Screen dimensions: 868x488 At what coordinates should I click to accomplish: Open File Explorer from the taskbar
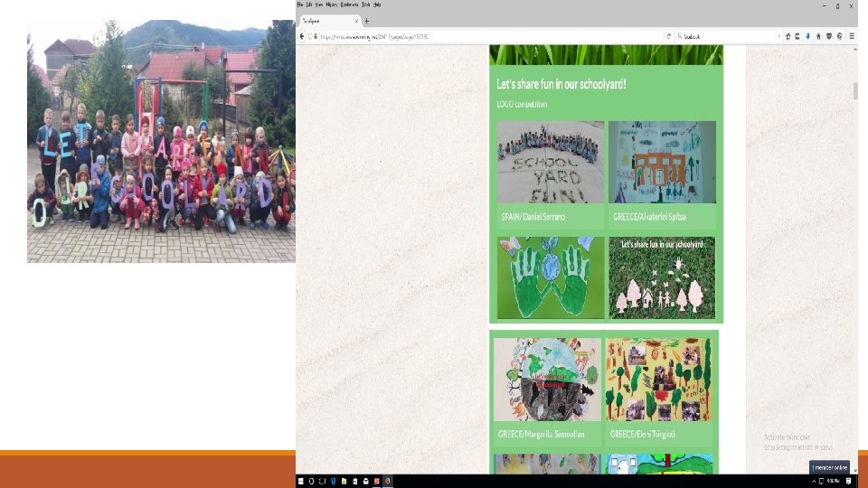[344, 482]
